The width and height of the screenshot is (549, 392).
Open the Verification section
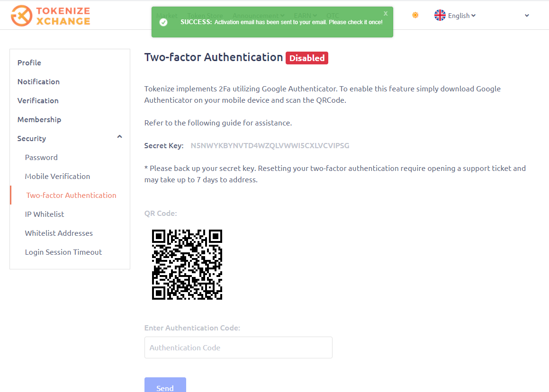(x=38, y=100)
